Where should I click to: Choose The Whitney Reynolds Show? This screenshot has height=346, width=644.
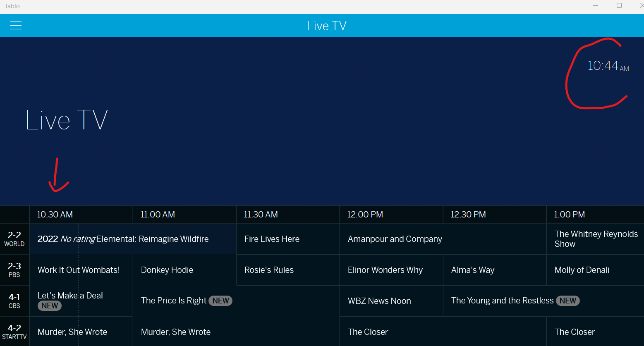click(x=595, y=239)
